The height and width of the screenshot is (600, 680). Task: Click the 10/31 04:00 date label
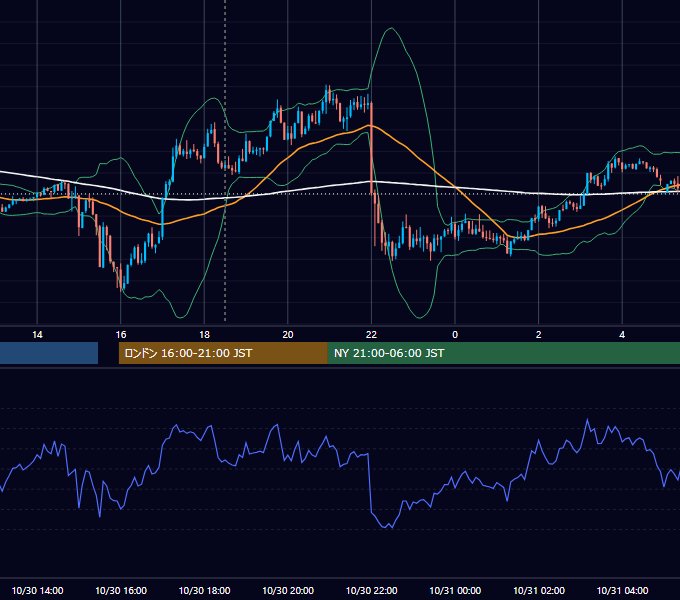coord(622,590)
